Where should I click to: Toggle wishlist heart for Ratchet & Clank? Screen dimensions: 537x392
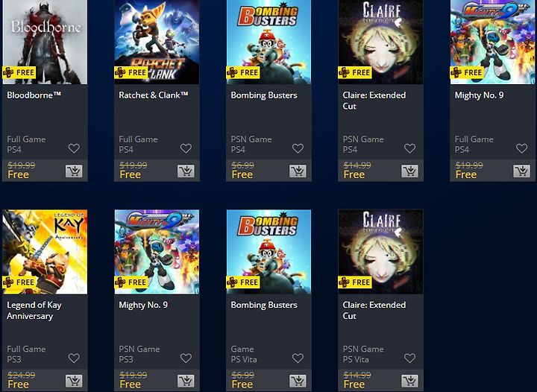(186, 148)
